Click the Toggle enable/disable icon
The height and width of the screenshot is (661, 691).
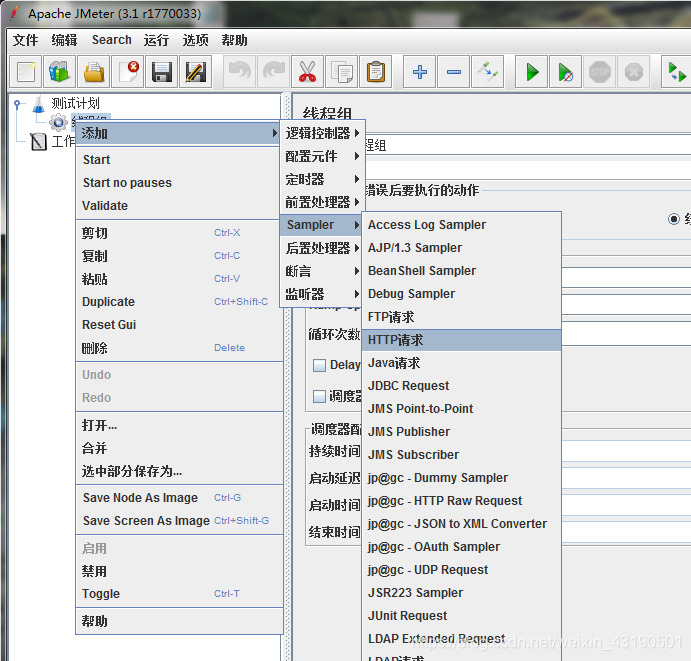click(487, 71)
